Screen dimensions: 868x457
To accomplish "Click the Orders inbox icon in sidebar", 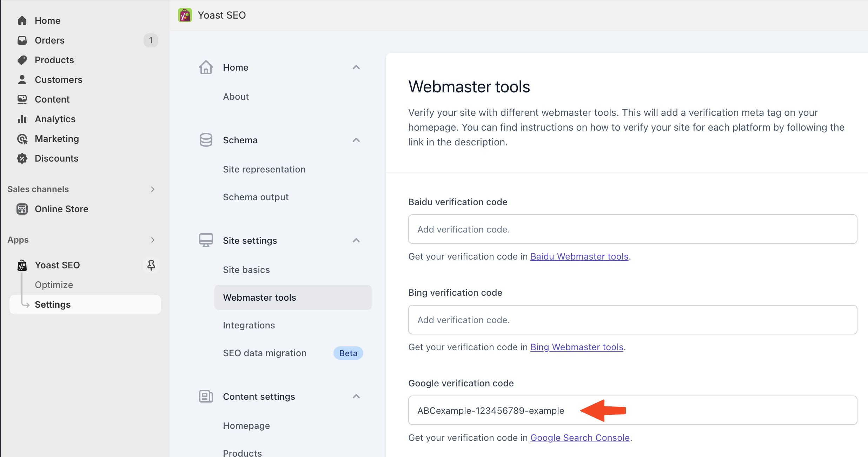I will point(22,40).
